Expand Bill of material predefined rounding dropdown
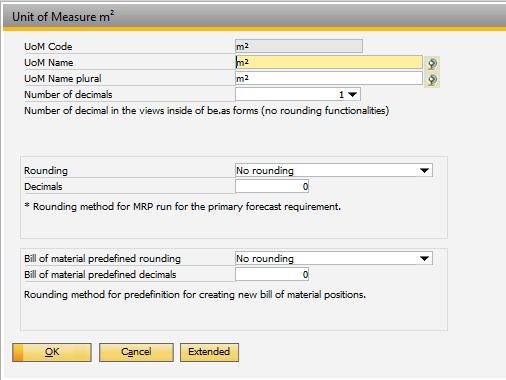The image size is (506, 380). pos(424,259)
